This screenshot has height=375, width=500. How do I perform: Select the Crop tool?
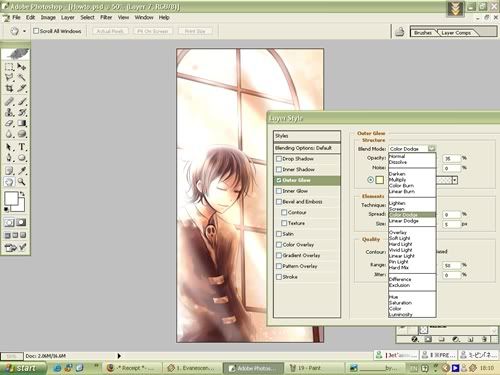click(9, 88)
